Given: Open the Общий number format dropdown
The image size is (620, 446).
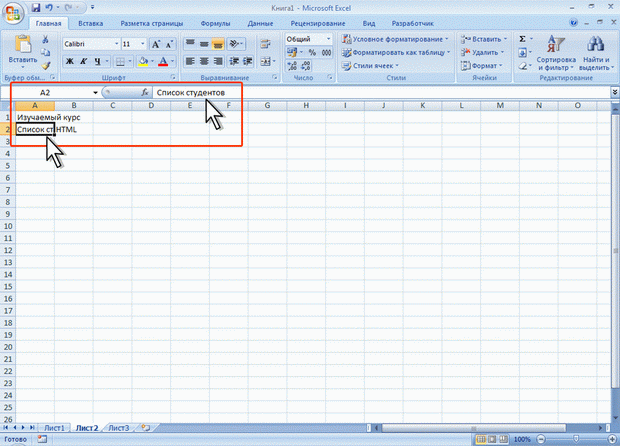Looking at the screenshot, I should (x=328, y=39).
